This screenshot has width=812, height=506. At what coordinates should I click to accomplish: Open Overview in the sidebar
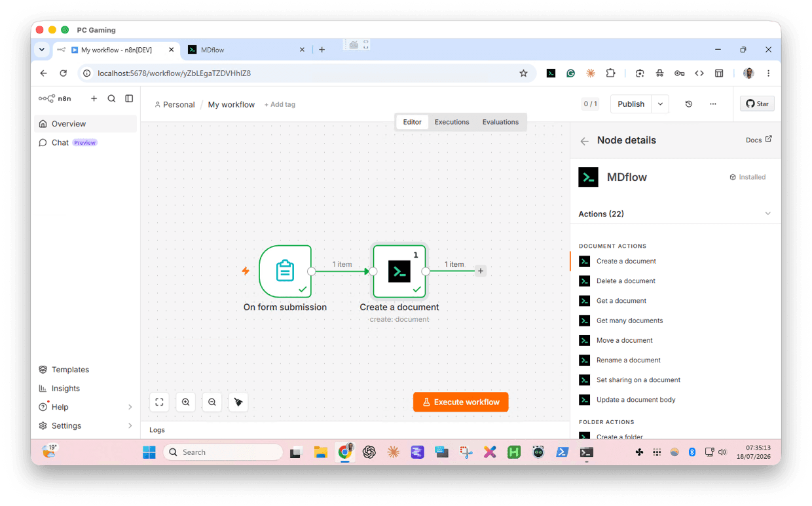click(x=86, y=124)
